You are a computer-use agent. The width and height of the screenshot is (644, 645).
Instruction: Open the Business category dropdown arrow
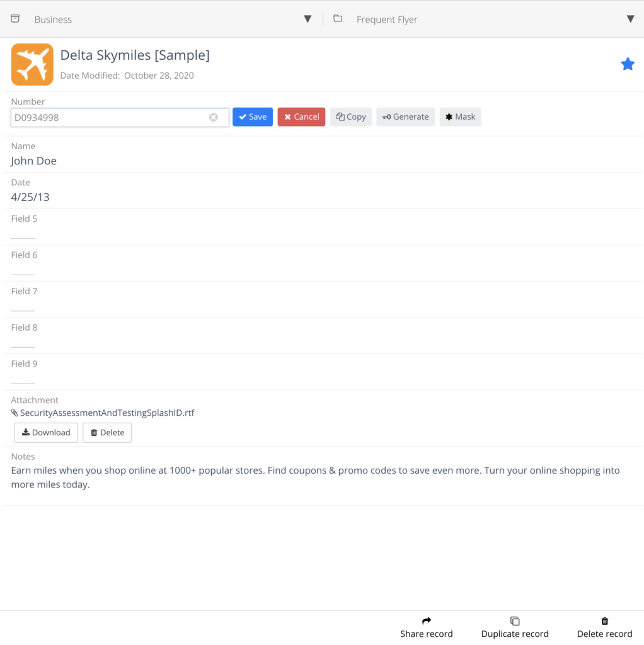click(x=308, y=19)
